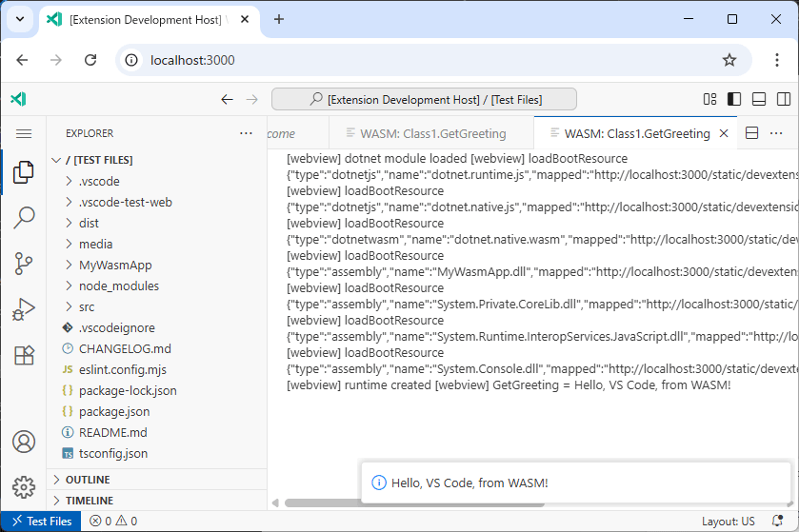Open the Explorer view in activity bar
This screenshot has height=532, width=799.
pyautogui.click(x=24, y=172)
